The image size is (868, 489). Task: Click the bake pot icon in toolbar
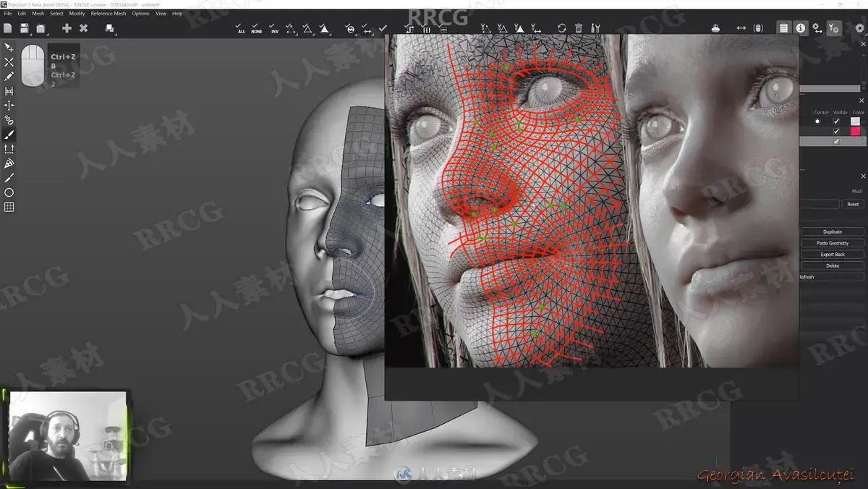click(715, 28)
